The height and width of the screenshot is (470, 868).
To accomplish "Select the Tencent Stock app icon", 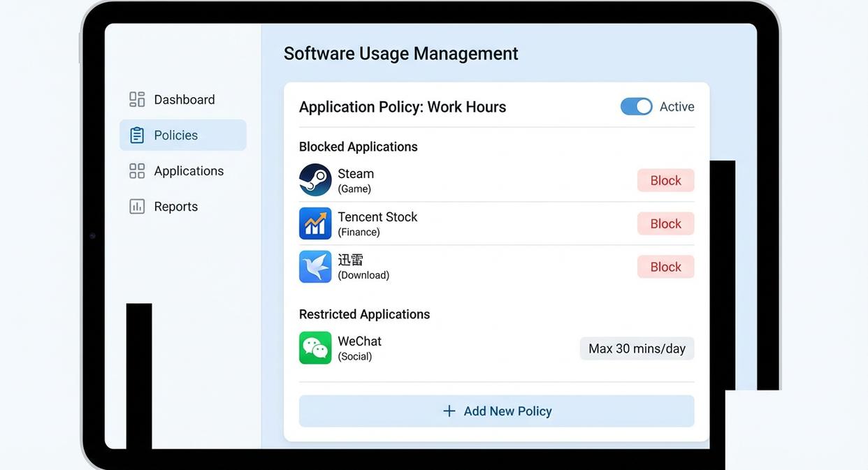I will pyautogui.click(x=315, y=223).
